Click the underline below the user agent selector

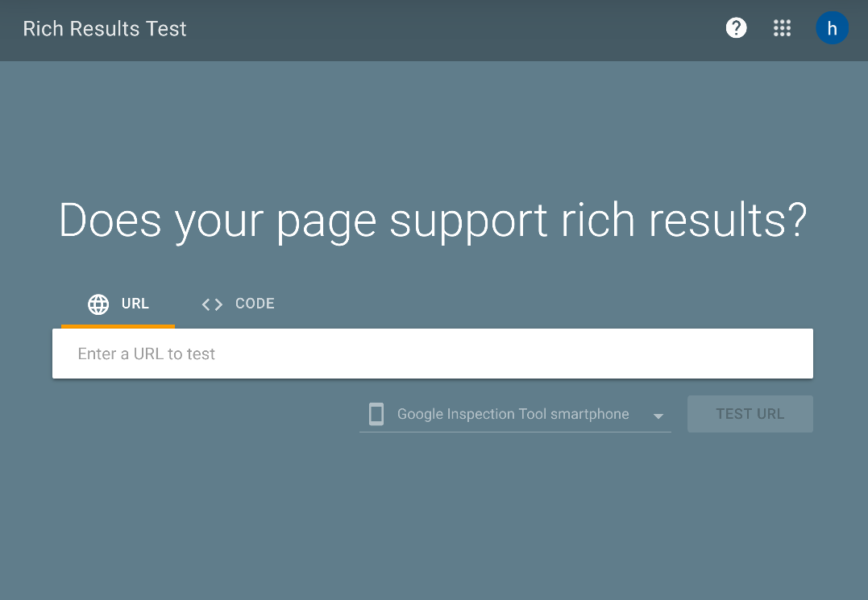coord(515,432)
